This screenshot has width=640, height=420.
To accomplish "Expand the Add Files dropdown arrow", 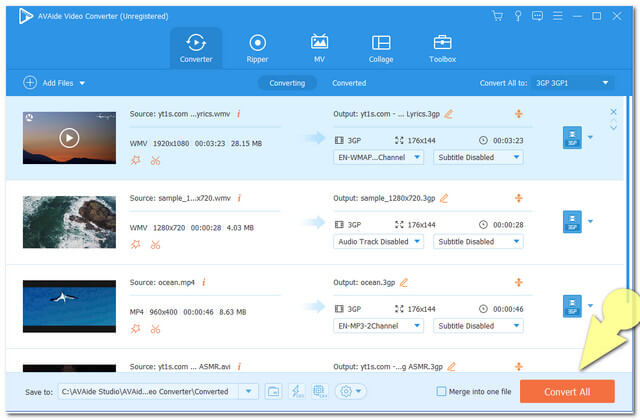I will pos(82,83).
